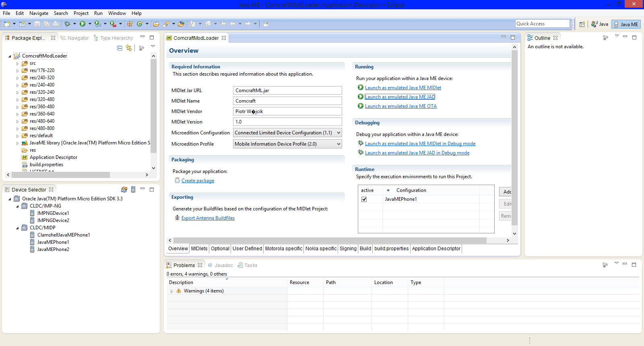
Task: Uncheck the active JavaMEPhone1 configuration checkbox
Action: [364, 200]
